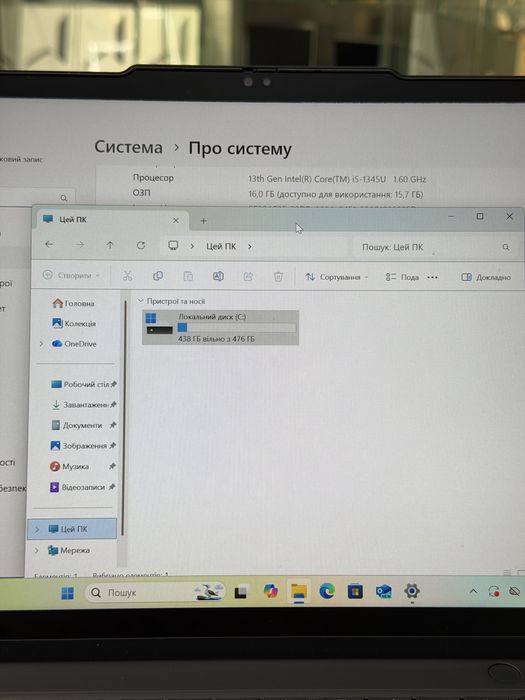525x700 pixels.
Task: Select Локальний диск (C:) drive
Action: click(x=221, y=327)
